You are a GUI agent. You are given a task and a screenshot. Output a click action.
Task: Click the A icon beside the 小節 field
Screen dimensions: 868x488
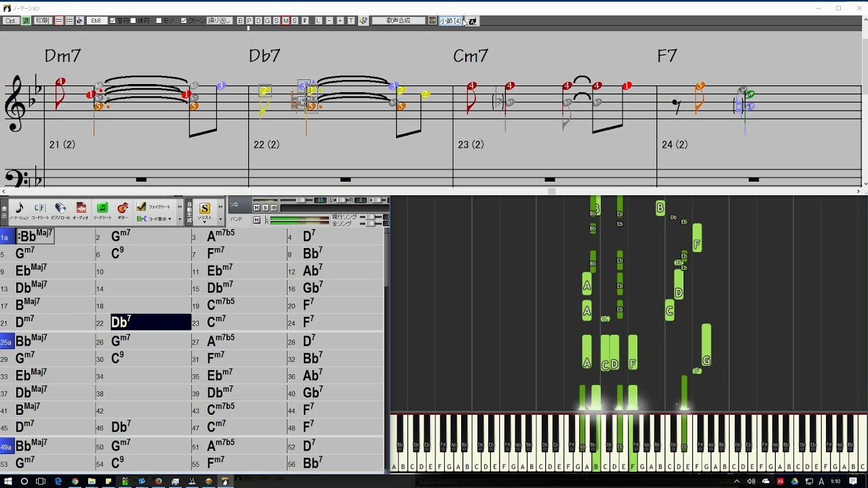pos(473,21)
